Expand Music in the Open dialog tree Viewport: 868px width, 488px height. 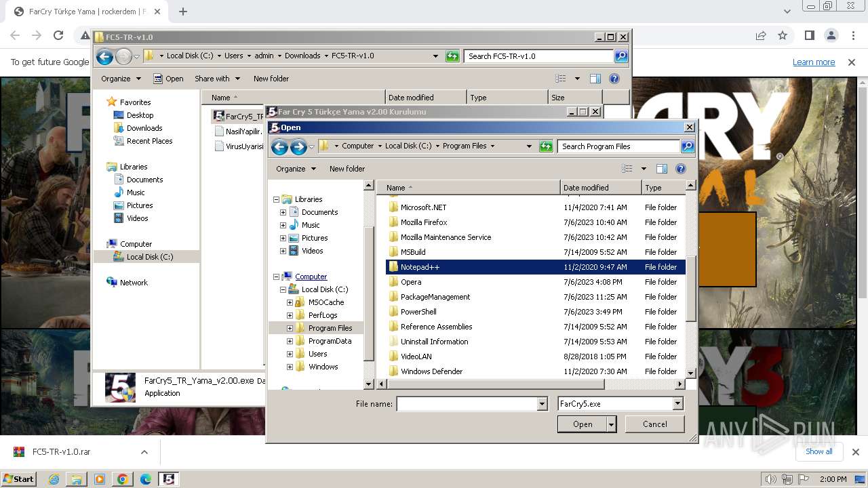[283, 225]
